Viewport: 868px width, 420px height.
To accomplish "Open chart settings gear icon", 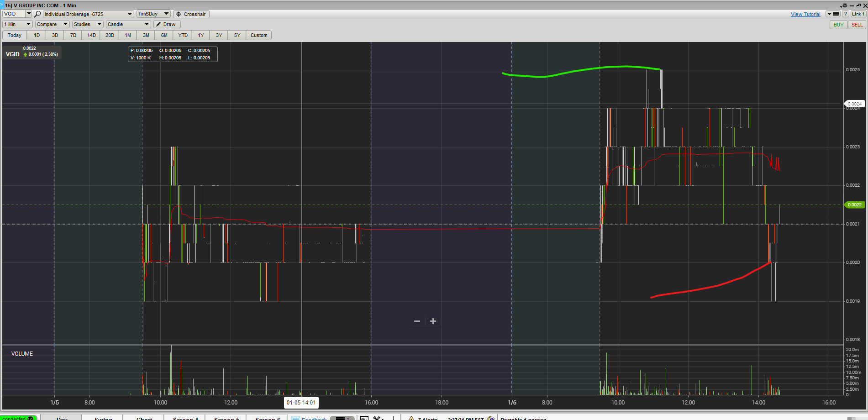I will 844,5.
